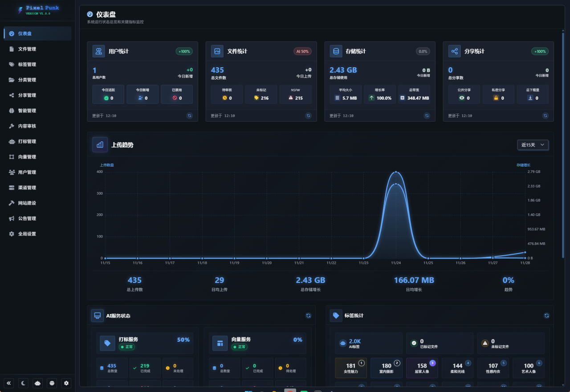The height and width of the screenshot is (392, 570).
Task: Toggle dark mode with the moon icon
Action: tap(24, 383)
